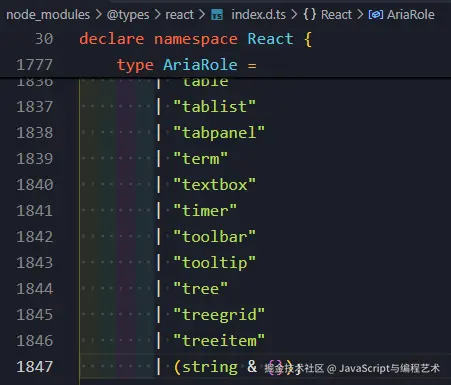The image size is (451, 385).
Task: Click the "toolbar" string literal
Action: tap(215, 237)
